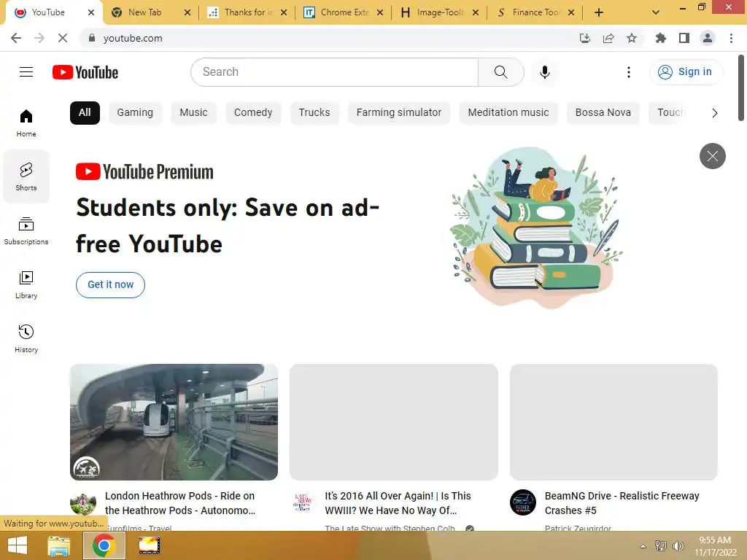747x560 pixels.
Task: Open the volume control in system tray
Action: coord(678,545)
